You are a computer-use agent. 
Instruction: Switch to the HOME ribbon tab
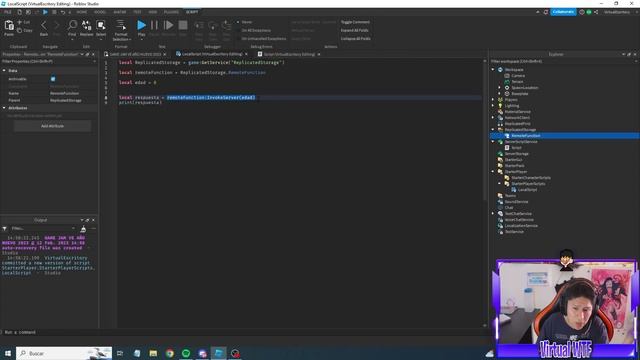82,12
